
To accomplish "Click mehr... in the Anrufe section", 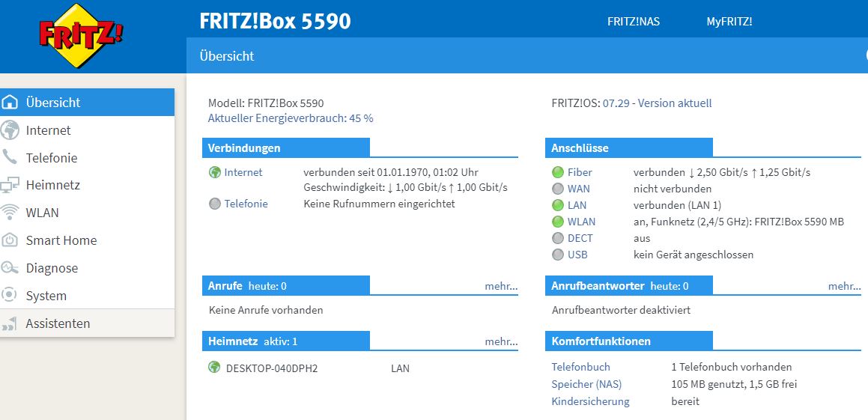I will pyautogui.click(x=501, y=286).
